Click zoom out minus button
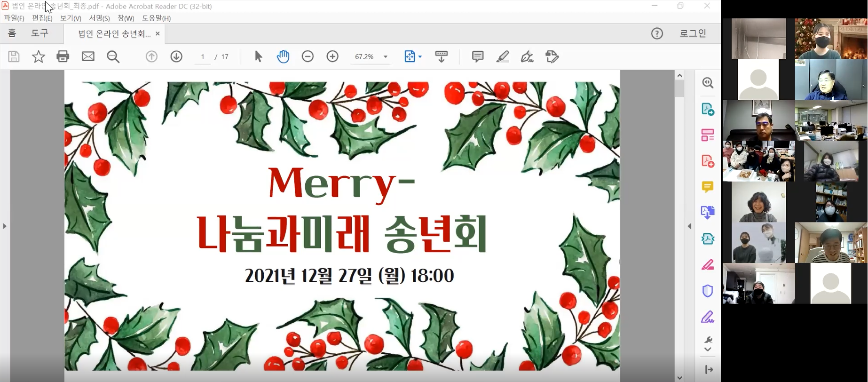Screen dimensions: 868x382 [x=308, y=56]
